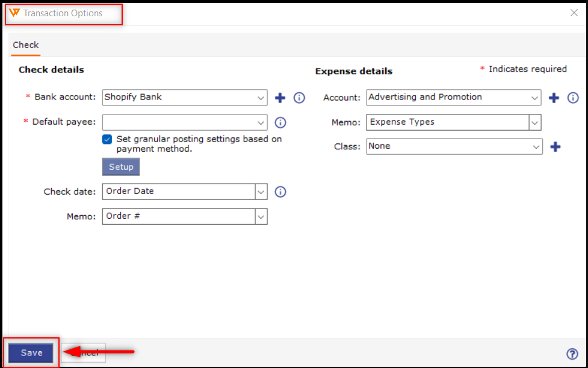Open the expense Account dropdown
Screen dimensions: 588x368
pyautogui.click(x=535, y=98)
